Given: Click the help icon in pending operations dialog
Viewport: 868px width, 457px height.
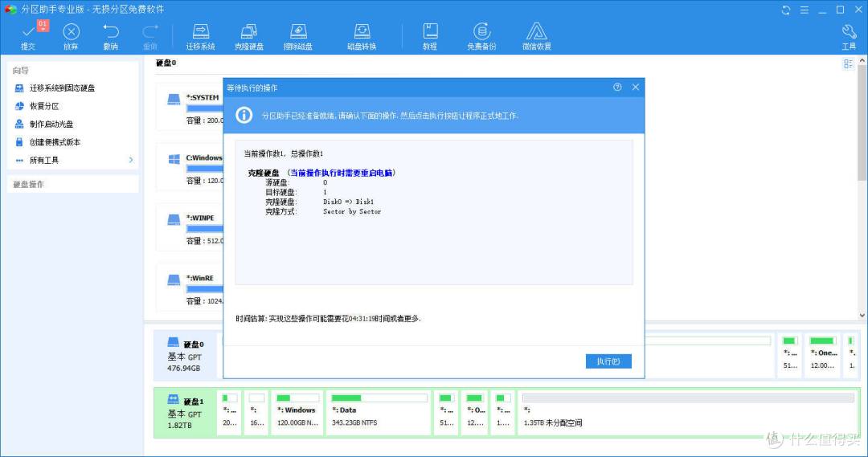Looking at the screenshot, I should point(617,87).
